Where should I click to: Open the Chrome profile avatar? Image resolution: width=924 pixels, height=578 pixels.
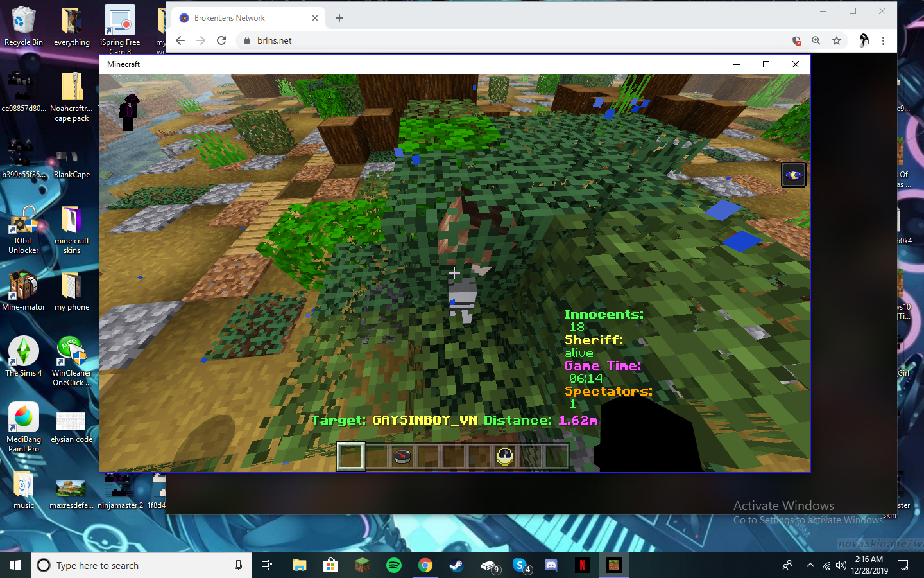point(864,40)
